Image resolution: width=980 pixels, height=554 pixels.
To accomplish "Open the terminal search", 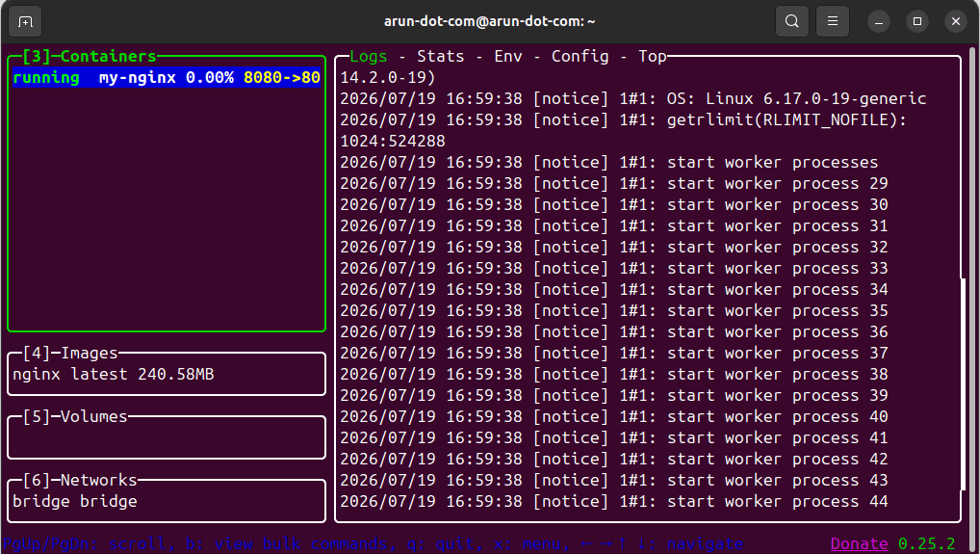I will [x=792, y=21].
